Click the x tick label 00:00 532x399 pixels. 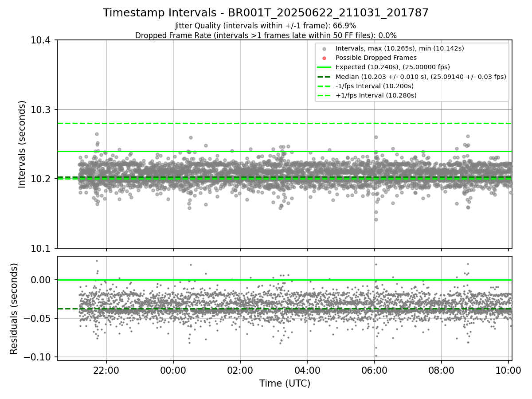point(173,370)
